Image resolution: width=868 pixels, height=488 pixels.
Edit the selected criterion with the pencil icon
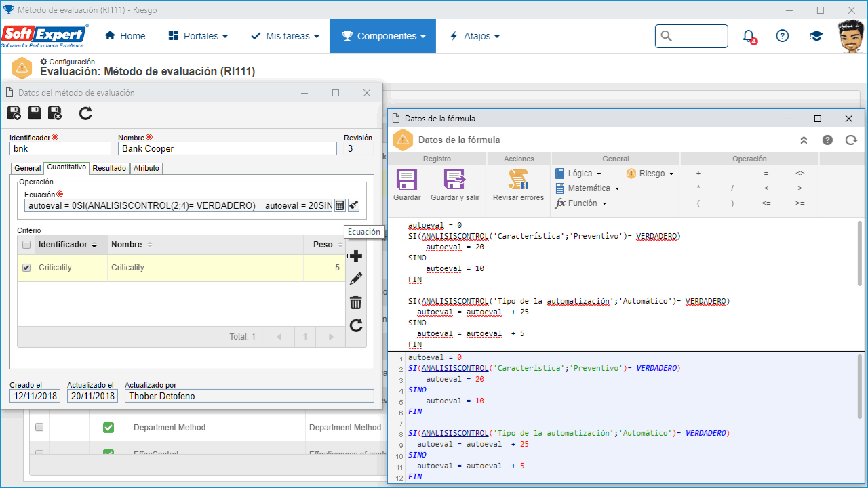pyautogui.click(x=355, y=279)
